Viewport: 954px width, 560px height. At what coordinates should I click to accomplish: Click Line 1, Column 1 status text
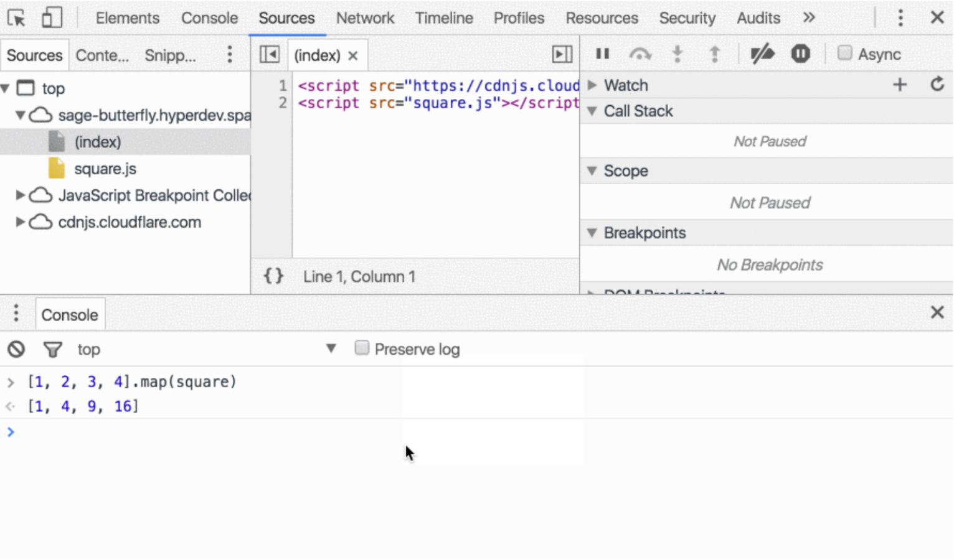(x=359, y=276)
